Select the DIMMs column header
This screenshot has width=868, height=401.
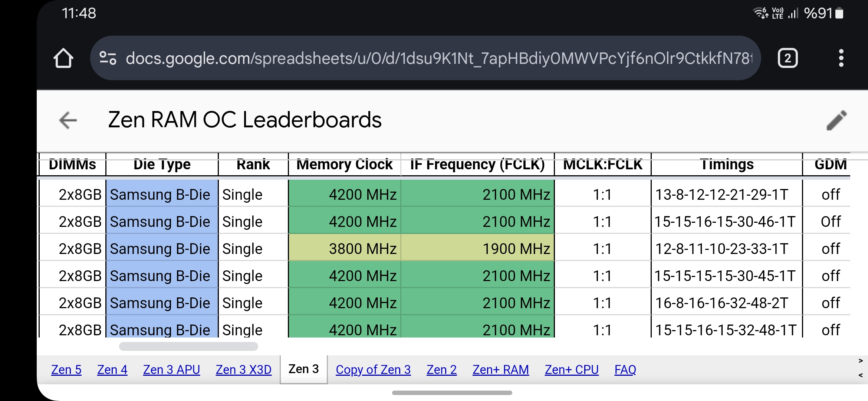[x=72, y=164]
